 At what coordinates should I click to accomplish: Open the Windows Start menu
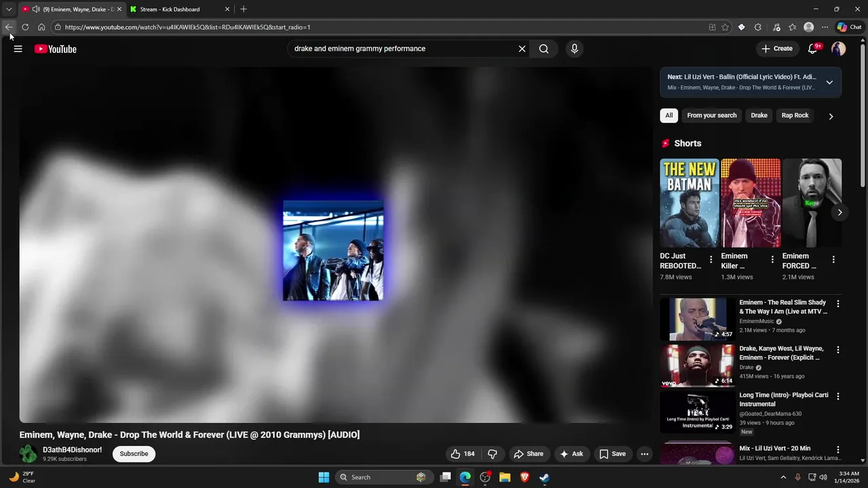pyautogui.click(x=323, y=477)
